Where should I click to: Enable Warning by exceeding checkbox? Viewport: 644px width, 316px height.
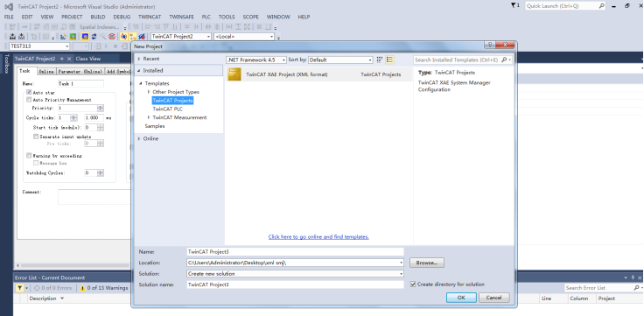coord(29,156)
